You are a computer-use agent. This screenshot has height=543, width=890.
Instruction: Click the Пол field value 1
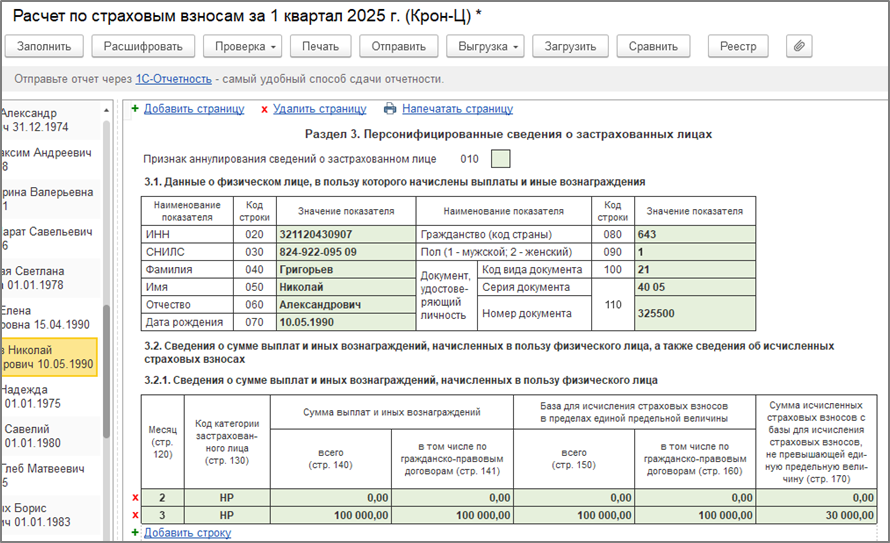[x=695, y=252]
